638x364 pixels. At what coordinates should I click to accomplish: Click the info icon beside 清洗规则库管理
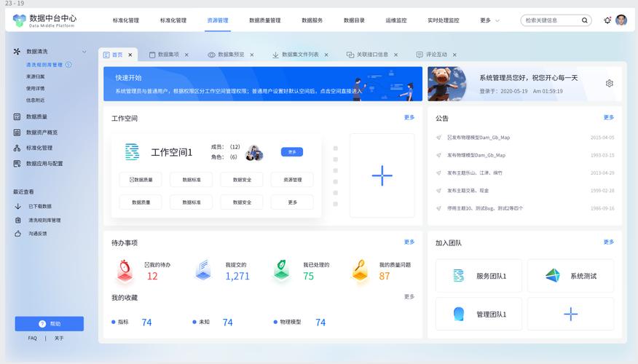pyautogui.click(x=68, y=65)
